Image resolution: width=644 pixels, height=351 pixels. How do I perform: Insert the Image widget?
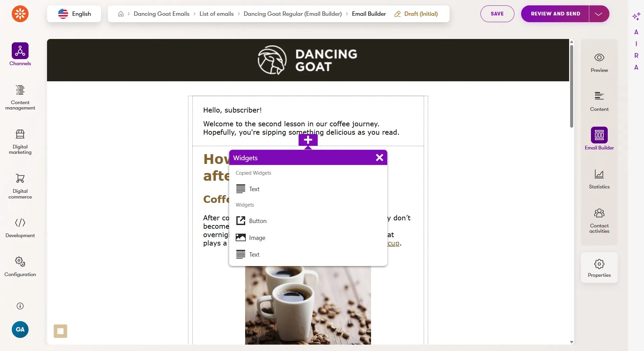(x=308, y=238)
